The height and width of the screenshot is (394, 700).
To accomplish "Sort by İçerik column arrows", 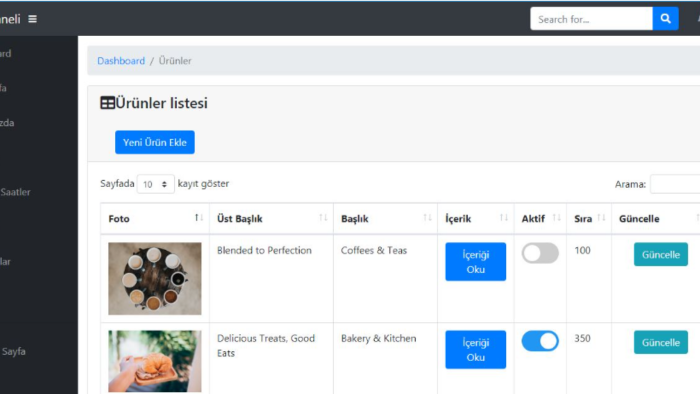I will point(504,218).
